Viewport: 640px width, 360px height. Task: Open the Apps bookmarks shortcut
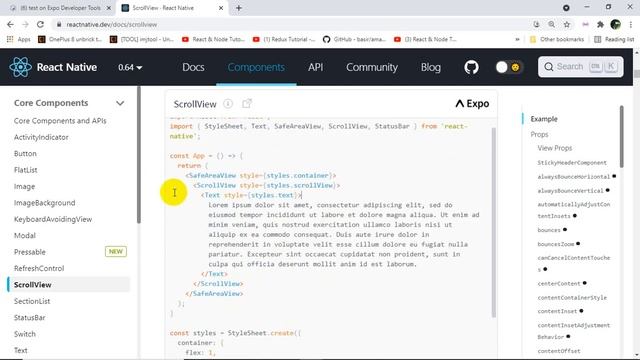tap(18, 39)
